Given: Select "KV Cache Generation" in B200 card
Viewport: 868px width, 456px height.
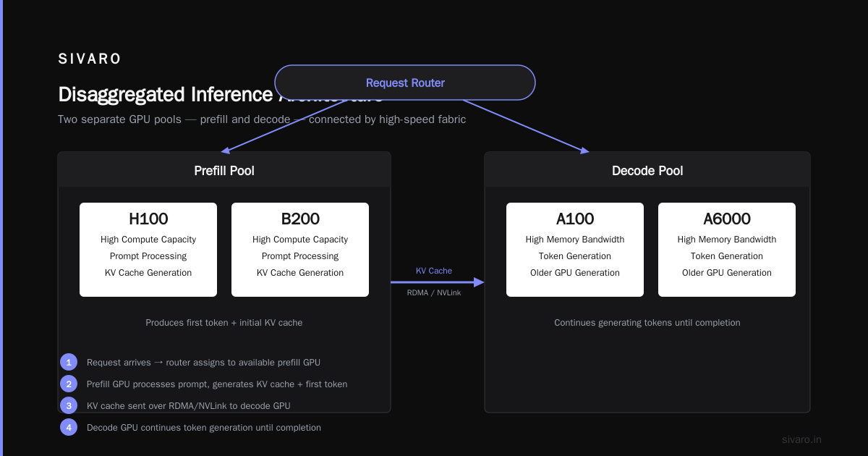Looking at the screenshot, I should click(x=300, y=273).
